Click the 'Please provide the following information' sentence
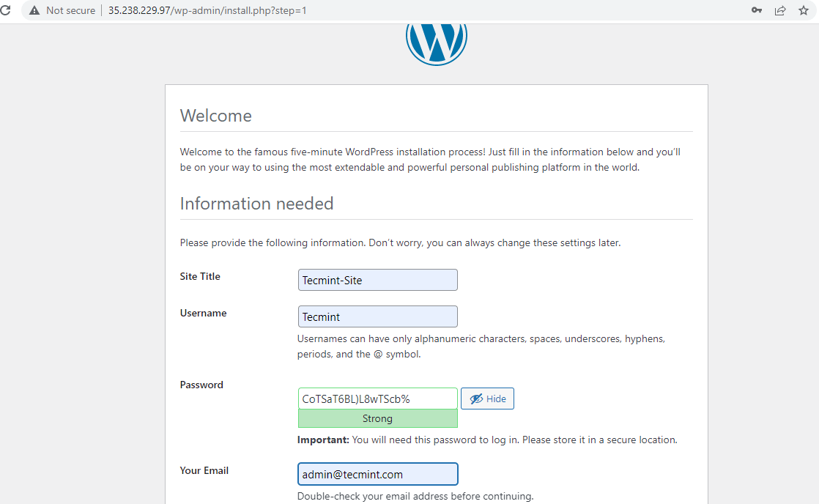 click(x=400, y=243)
